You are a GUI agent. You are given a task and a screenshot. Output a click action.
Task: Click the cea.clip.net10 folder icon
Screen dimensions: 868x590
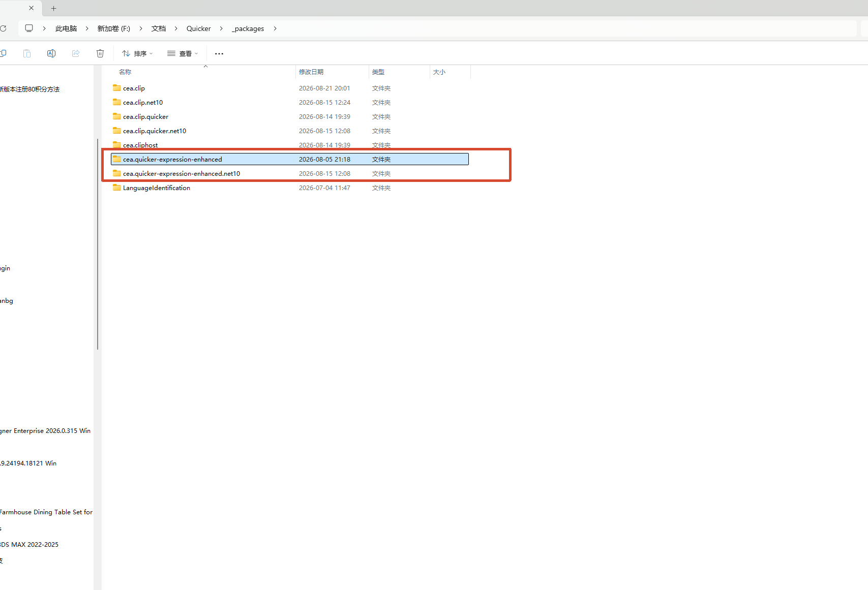[x=117, y=102]
